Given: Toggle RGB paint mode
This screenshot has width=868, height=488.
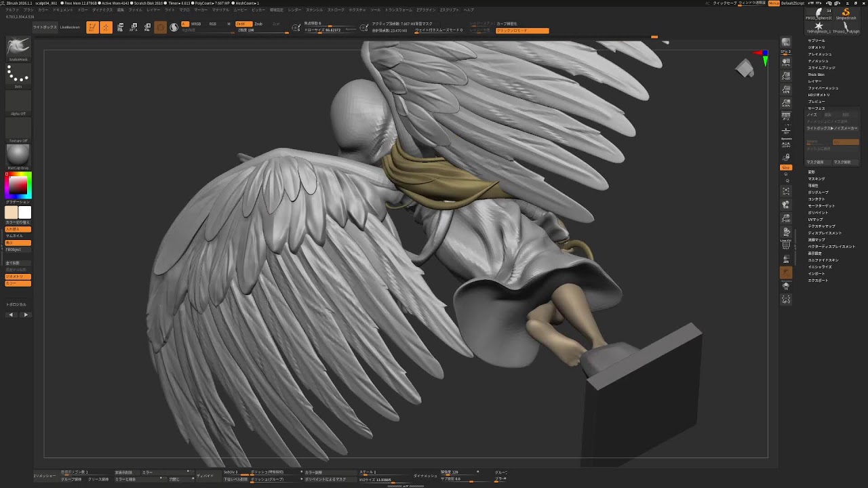Looking at the screenshot, I should coord(213,24).
